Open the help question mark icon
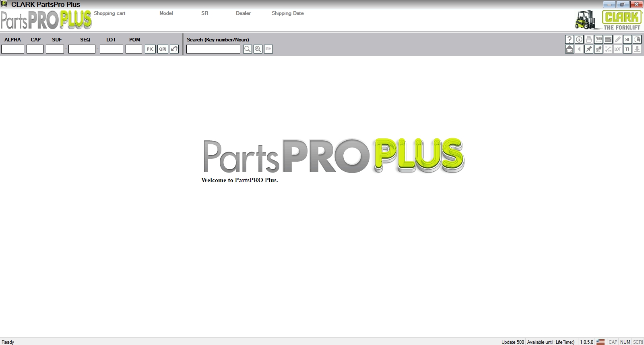644x345 pixels. (x=570, y=39)
